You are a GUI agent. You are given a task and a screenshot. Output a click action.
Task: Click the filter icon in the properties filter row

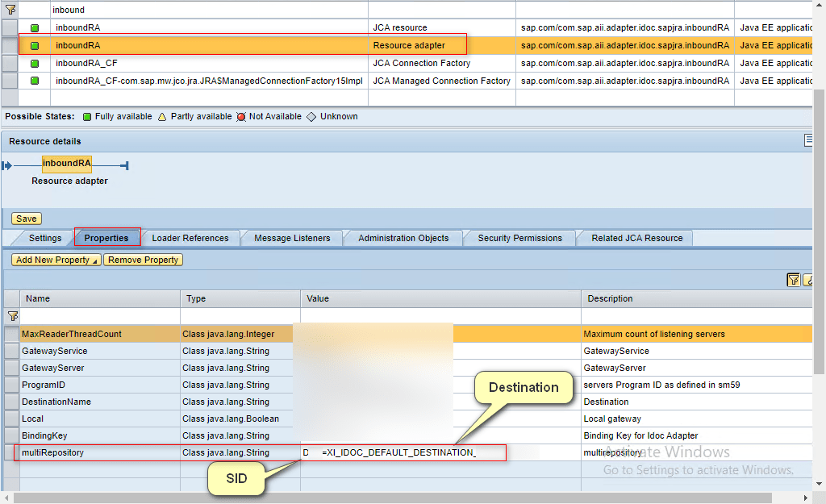click(11, 316)
